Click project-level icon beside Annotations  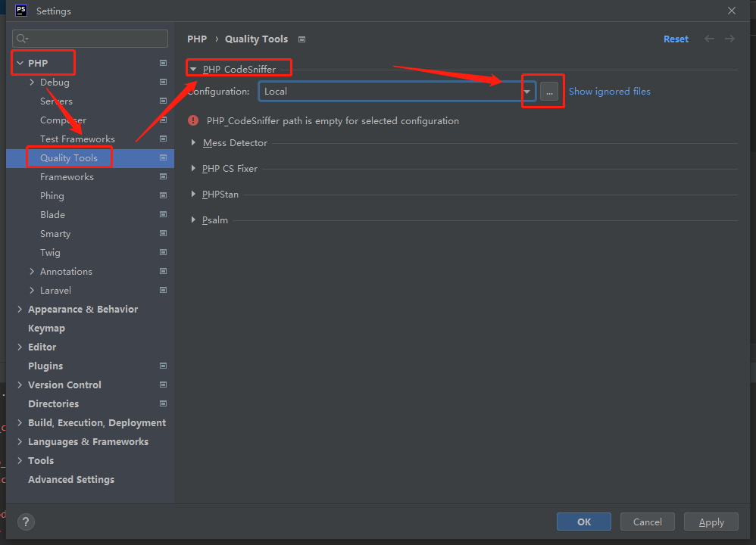[x=163, y=271]
